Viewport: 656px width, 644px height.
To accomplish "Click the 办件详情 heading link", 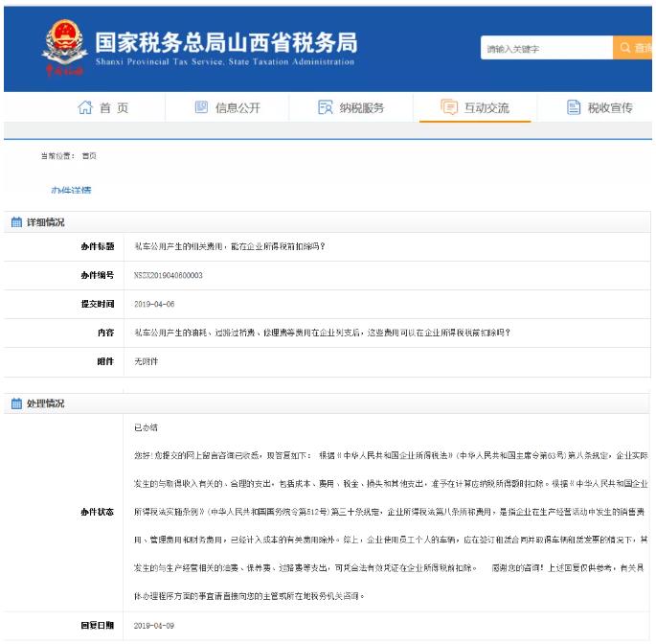I will coord(71,190).
